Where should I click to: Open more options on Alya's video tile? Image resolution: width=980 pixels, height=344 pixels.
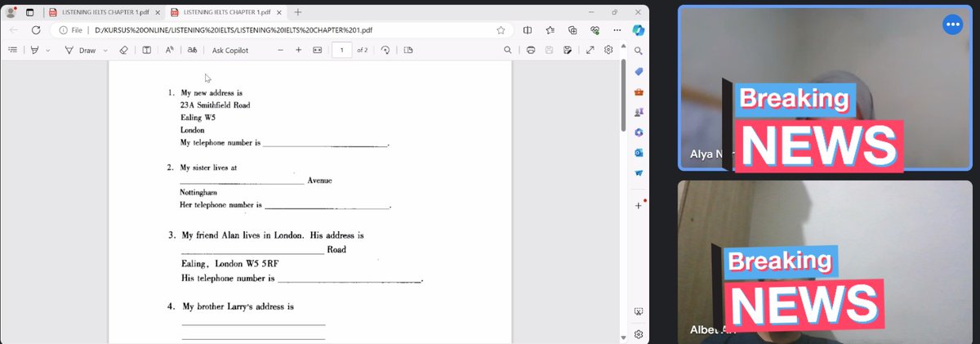click(952, 25)
